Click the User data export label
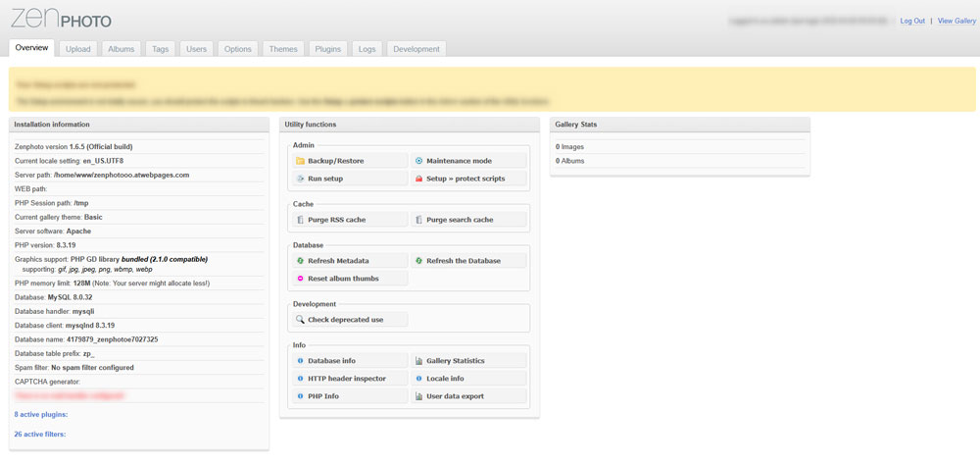Viewport: 980px width, 465px height. coord(455,395)
